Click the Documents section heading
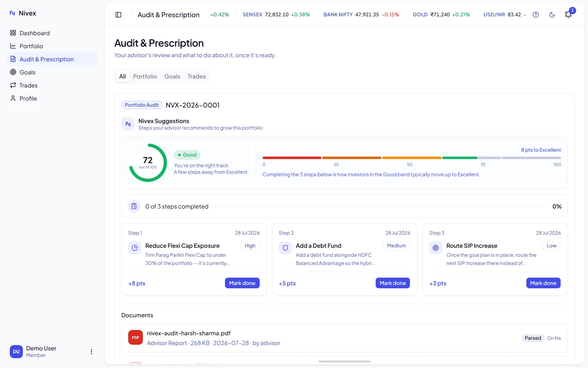 coord(137,315)
